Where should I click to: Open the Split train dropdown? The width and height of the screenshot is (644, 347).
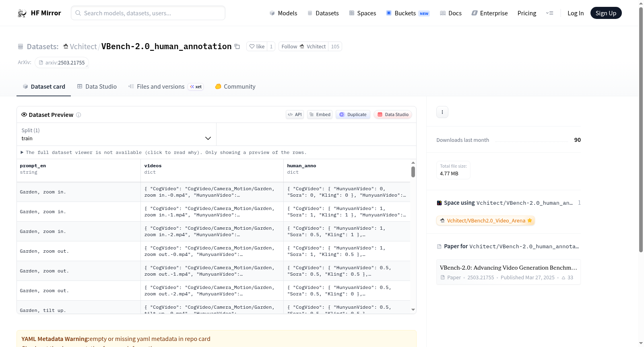tap(116, 134)
